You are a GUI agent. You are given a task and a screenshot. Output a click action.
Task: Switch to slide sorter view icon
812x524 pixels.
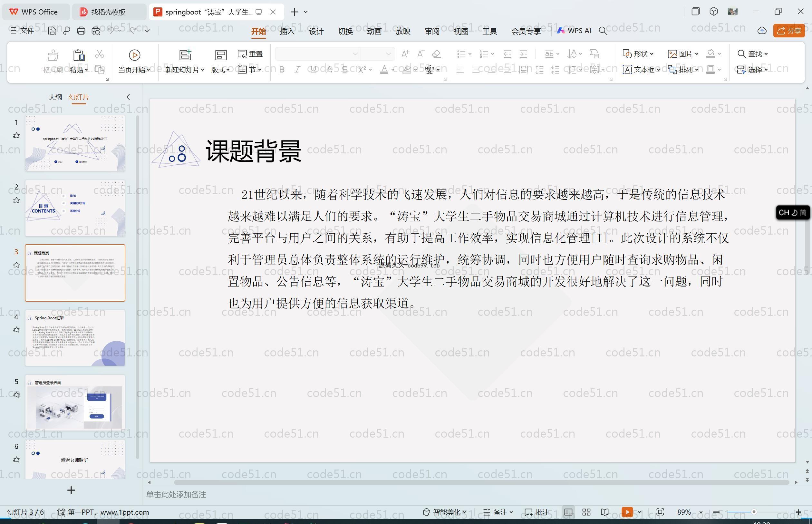[x=586, y=512]
